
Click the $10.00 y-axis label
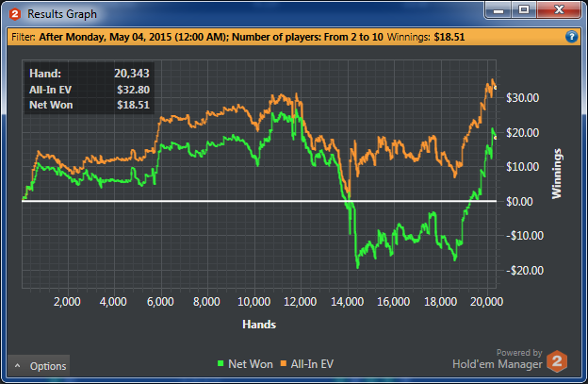[522, 167]
